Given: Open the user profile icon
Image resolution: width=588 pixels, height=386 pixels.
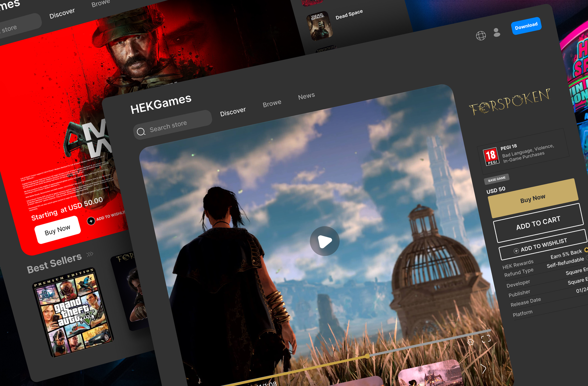Looking at the screenshot, I should pos(497,33).
